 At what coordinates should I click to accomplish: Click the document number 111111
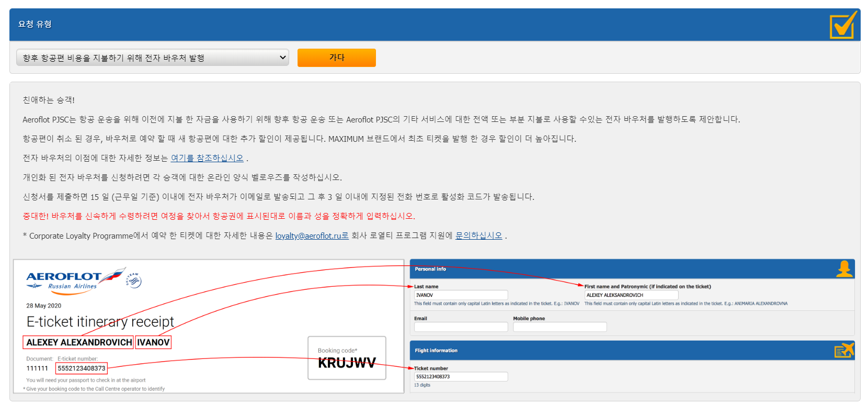(x=37, y=368)
